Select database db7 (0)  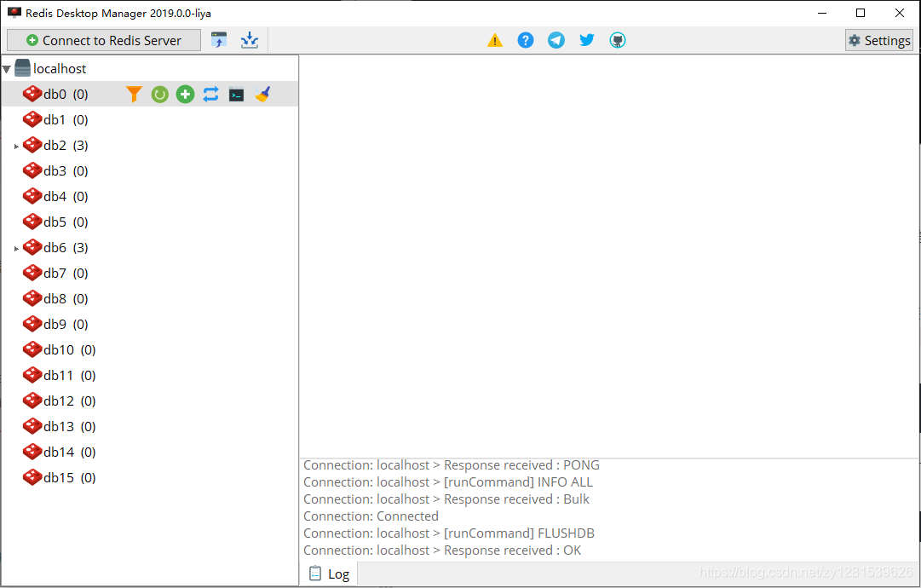coord(66,274)
